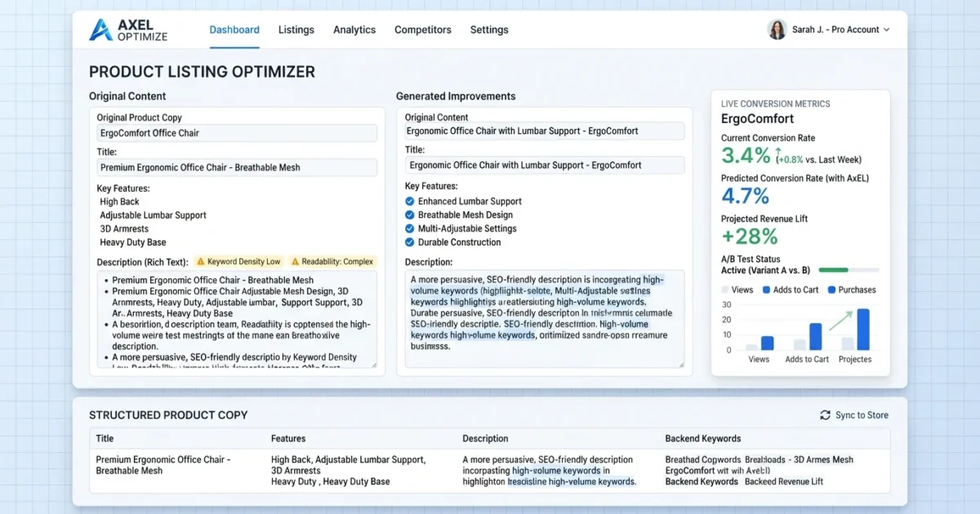Edit the Premium Ergonomic Office Chair title field
The image size is (980, 514).
(x=237, y=167)
